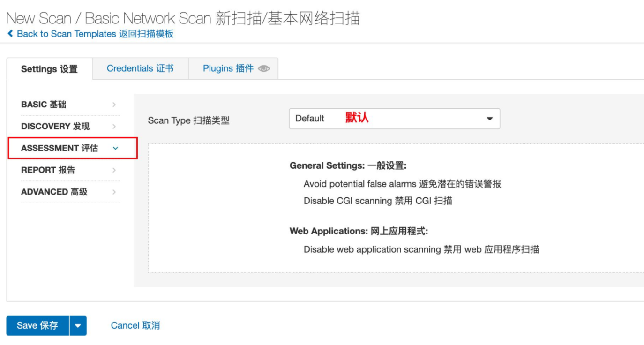644x345 pixels.
Task: Click the back arrow before Back to Scan Templates
Action: coord(10,34)
